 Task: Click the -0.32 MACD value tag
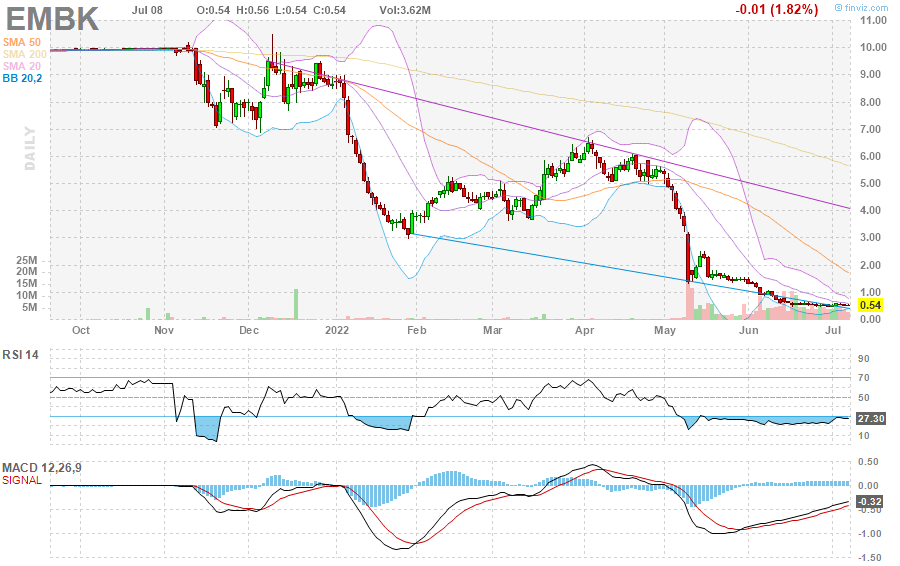870,502
